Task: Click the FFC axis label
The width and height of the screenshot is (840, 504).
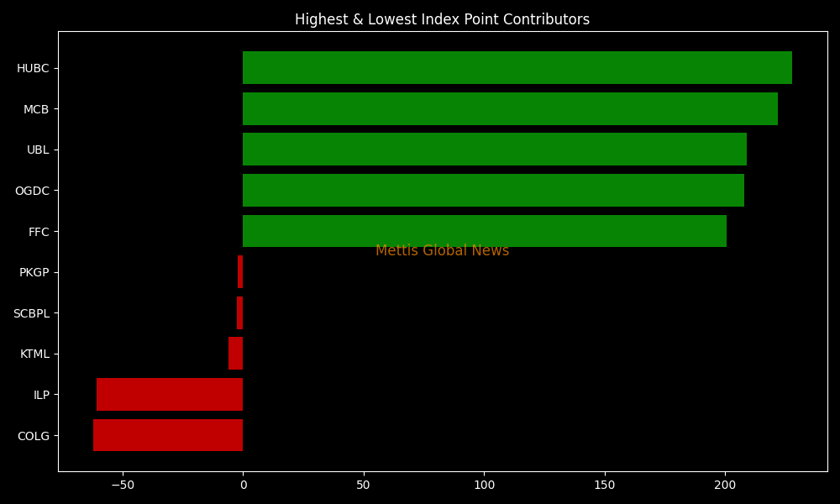Action: click(x=39, y=232)
